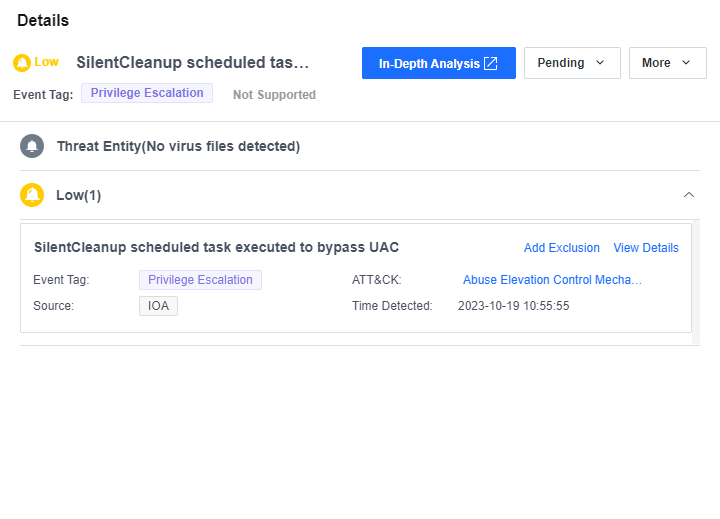720x519 pixels.
Task: Click the Not Supported label
Action: (x=274, y=95)
